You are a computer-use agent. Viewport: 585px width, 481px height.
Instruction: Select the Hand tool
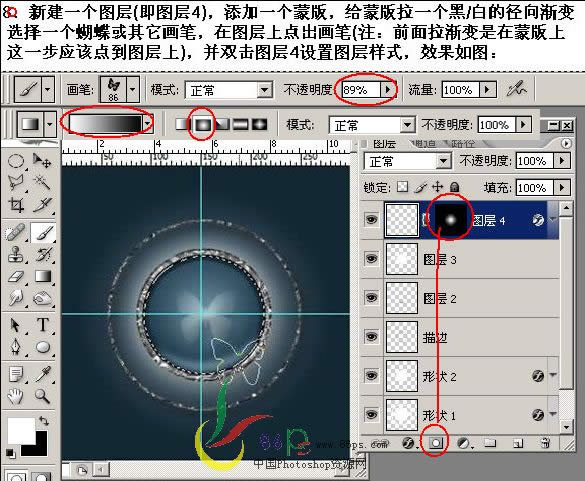(x=16, y=396)
